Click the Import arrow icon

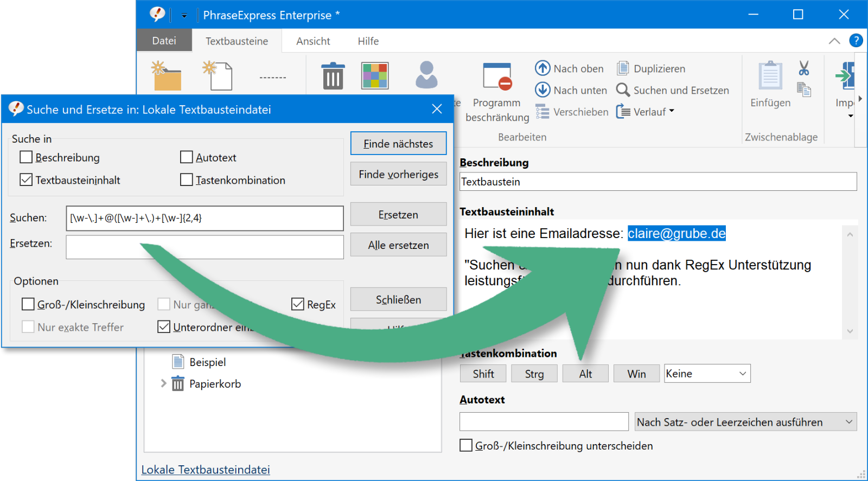(x=845, y=76)
